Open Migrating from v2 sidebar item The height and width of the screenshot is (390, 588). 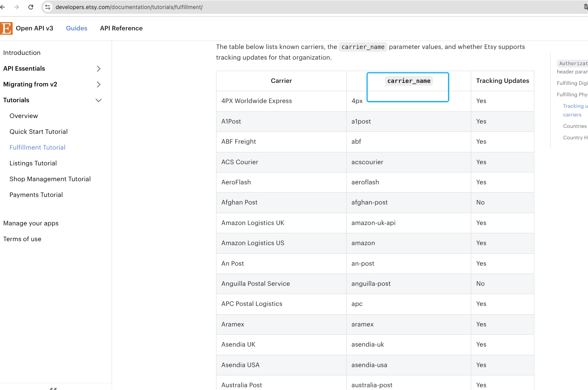coord(30,84)
